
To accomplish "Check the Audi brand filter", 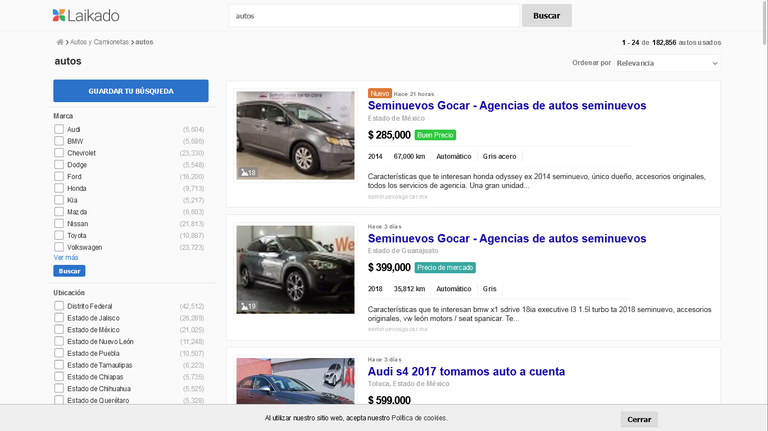I will (59, 129).
